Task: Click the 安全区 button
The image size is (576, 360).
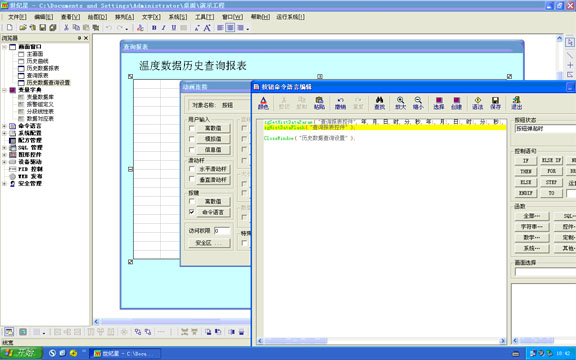Action: (209, 243)
